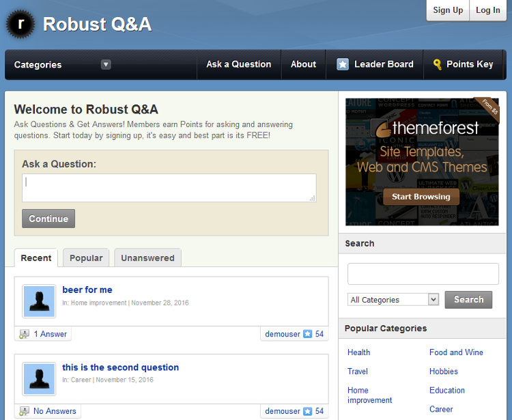Click the Leader Board star icon
Image resolution: width=512 pixels, height=420 pixels.
coord(343,64)
